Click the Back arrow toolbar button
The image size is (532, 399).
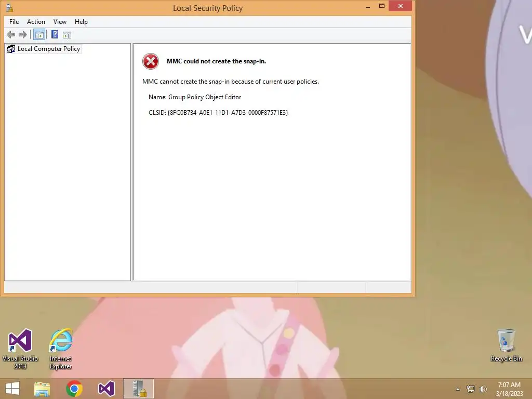11,35
